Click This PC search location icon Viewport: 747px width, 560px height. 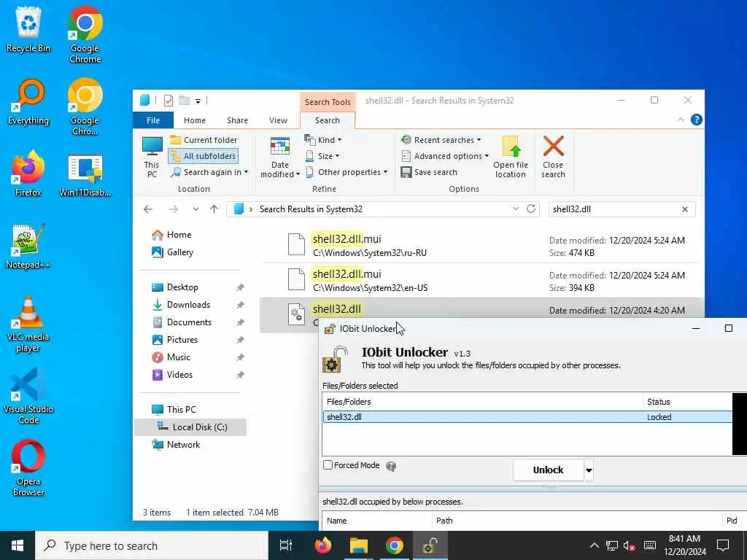[x=152, y=157]
